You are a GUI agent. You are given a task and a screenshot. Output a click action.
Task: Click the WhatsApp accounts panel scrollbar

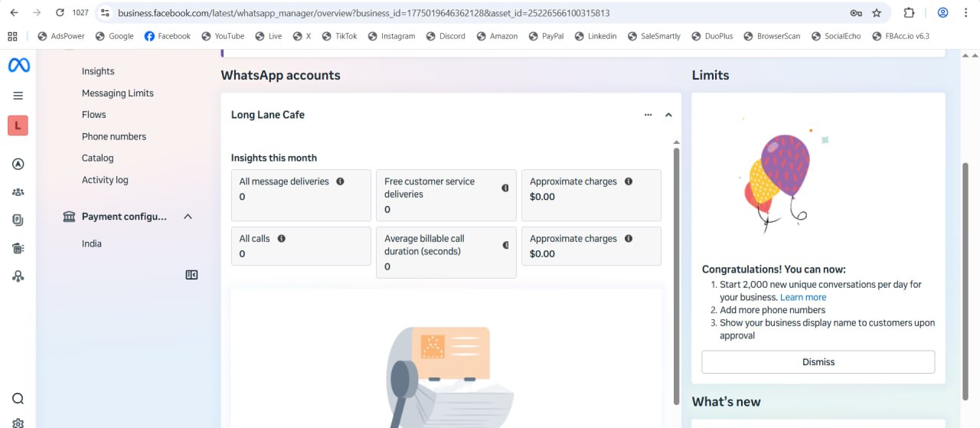676,276
